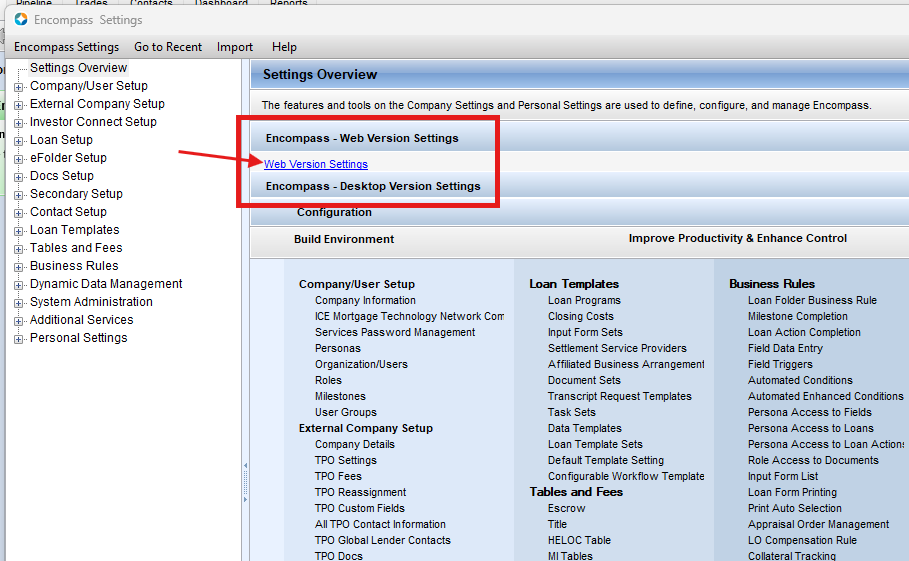The image size is (909, 561).
Task: Open Escrow under Tables and Fees
Action: [566, 508]
